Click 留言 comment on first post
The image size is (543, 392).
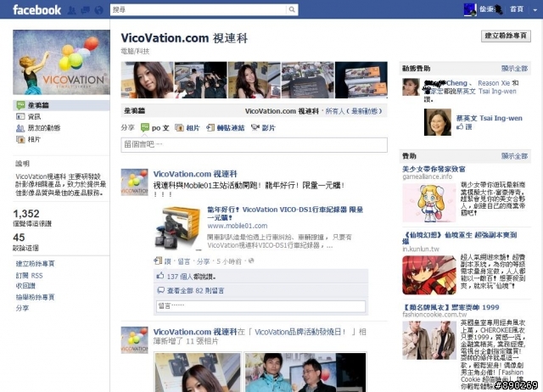point(184,261)
